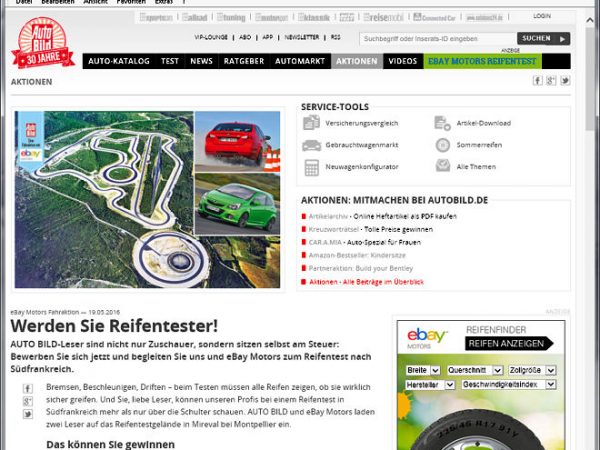The image size is (600, 450).
Task: Click the red car photo
Action: click(x=238, y=142)
